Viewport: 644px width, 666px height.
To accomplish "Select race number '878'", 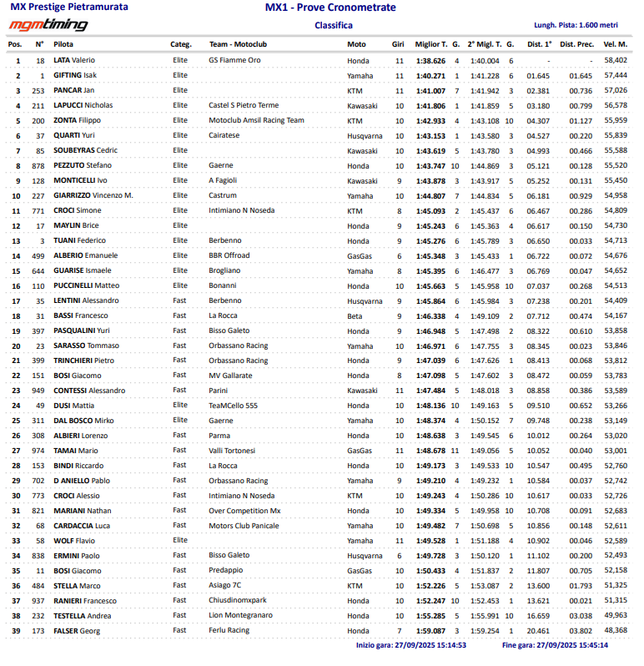I will pyautogui.click(x=38, y=166).
